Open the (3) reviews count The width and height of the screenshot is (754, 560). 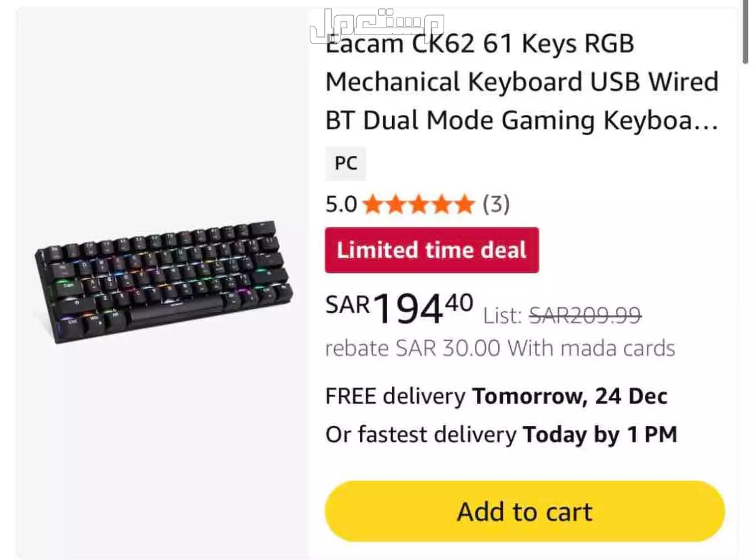pyautogui.click(x=496, y=204)
